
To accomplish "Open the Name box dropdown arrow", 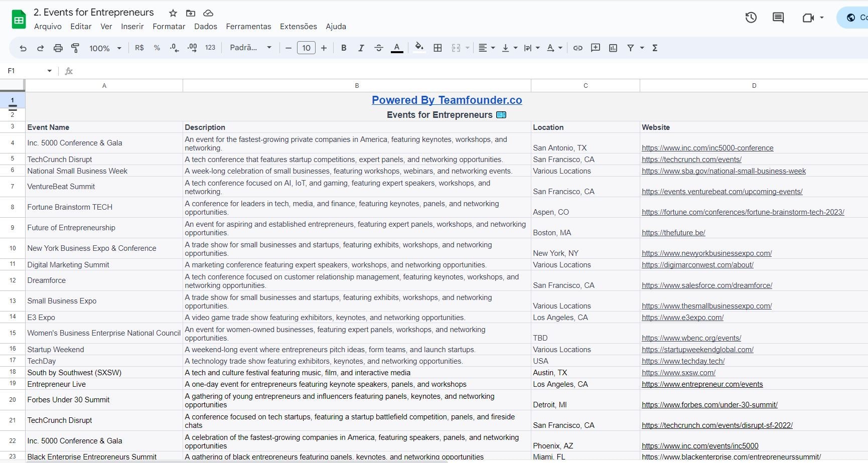I will pyautogui.click(x=49, y=71).
